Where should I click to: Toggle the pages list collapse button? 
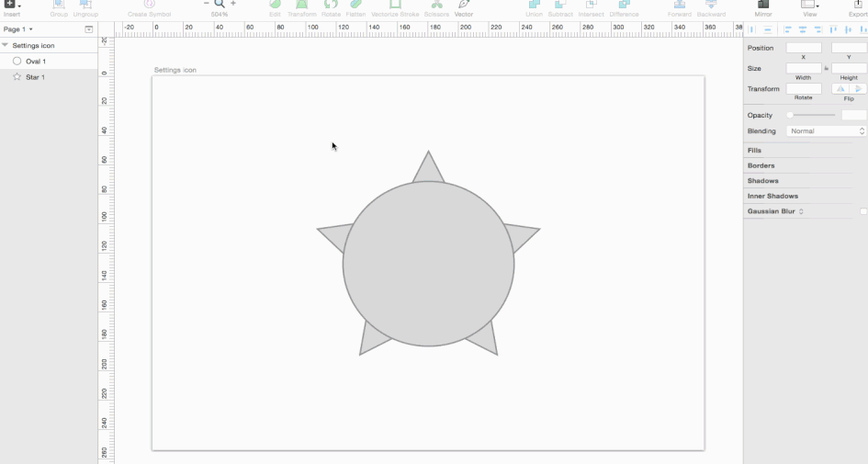[88, 29]
